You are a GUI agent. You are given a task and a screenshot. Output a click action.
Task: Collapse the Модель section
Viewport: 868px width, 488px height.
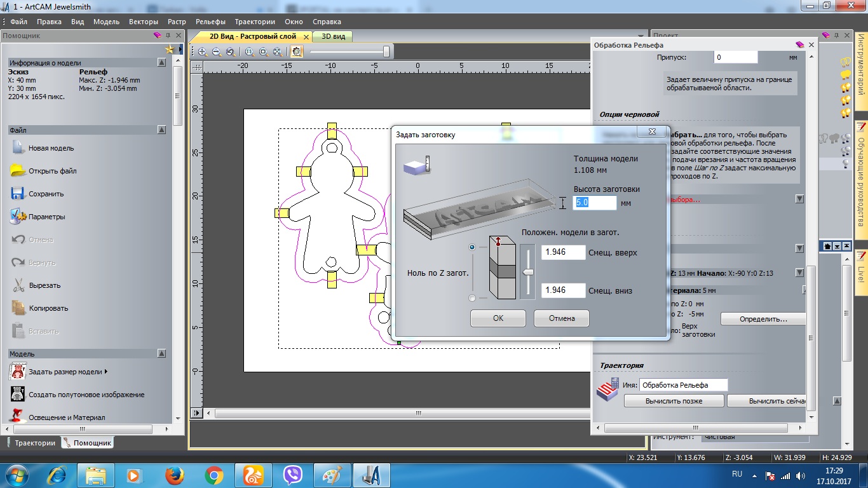161,353
